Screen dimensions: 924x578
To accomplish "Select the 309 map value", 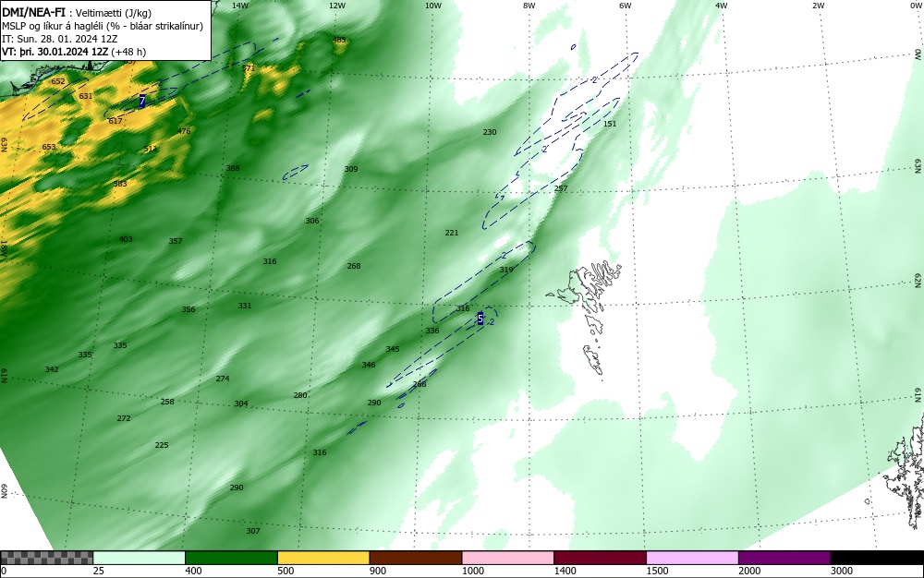I will click(350, 169).
